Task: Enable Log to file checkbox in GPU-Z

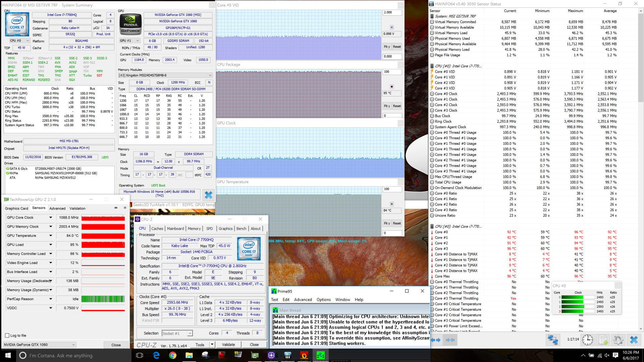Action: [x=7, y=336]
